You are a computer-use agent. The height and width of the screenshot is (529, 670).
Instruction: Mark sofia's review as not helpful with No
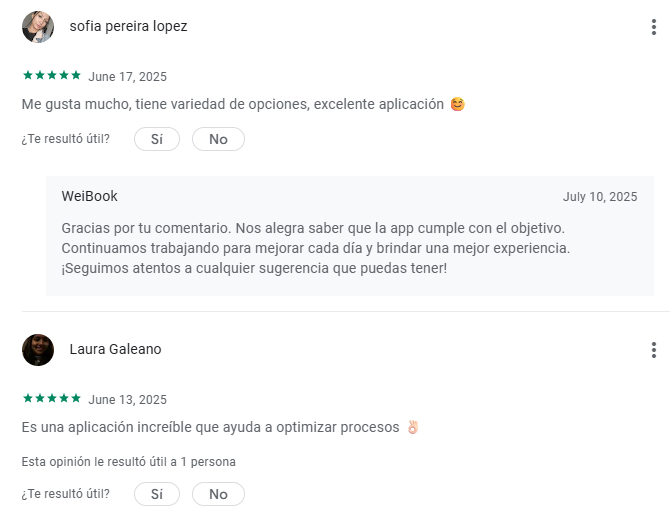pyautogui.click(x=218, y=139)
